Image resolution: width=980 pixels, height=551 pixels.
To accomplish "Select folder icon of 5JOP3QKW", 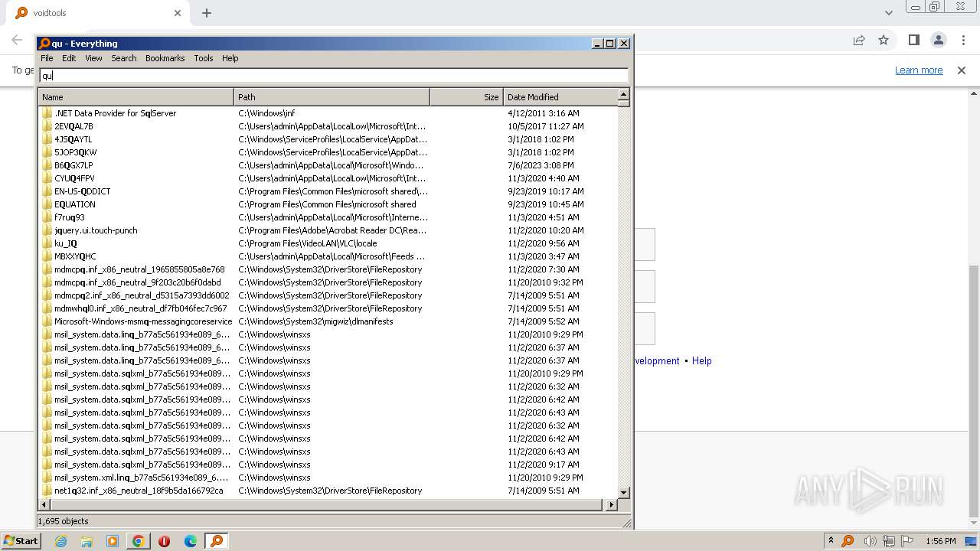I will point(47,152).
